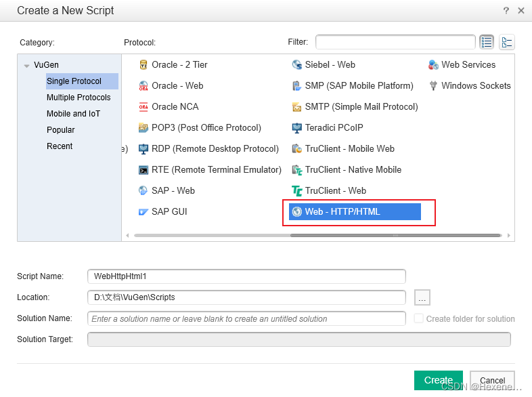
Task: Choose the Web Services protocol icon
Action: [433, 64]
